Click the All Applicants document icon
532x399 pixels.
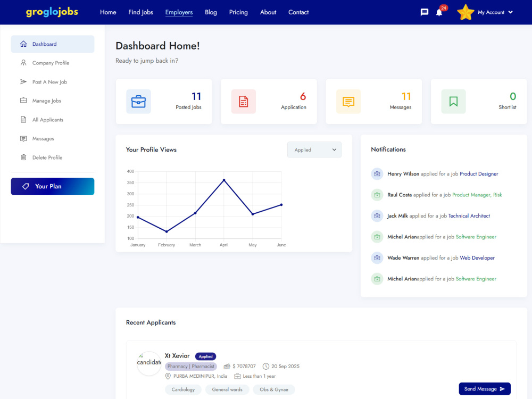[23, 119]
